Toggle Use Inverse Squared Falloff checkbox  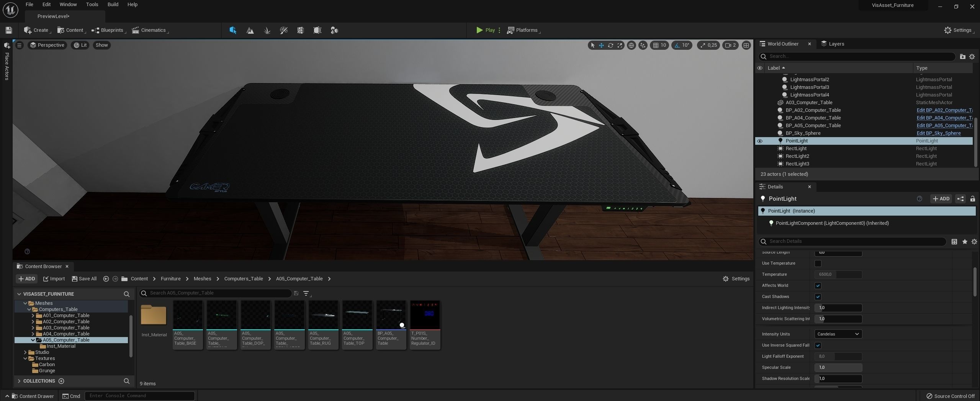(x=818, y=345)
